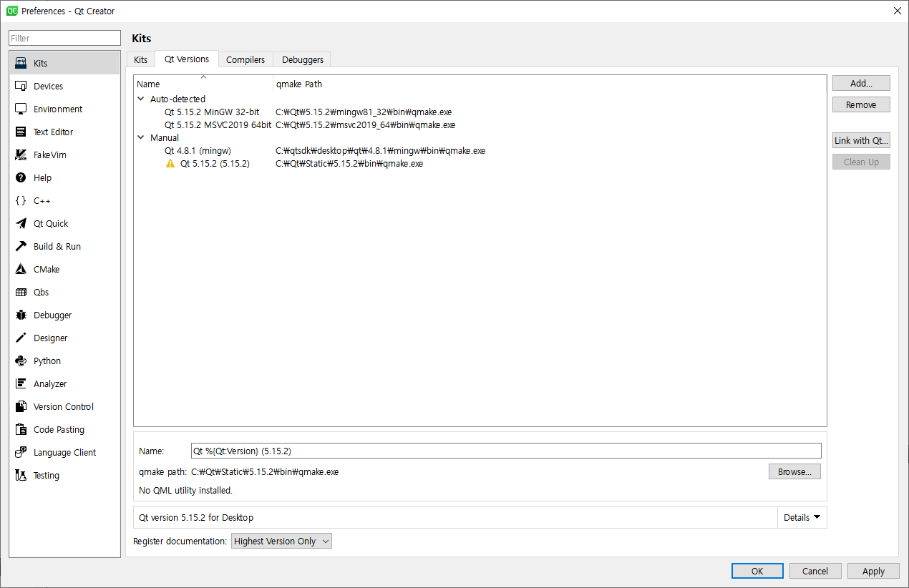Viewport: 909px width, 588px height.
Task: Click the Remove button
Action: point(861,104)
